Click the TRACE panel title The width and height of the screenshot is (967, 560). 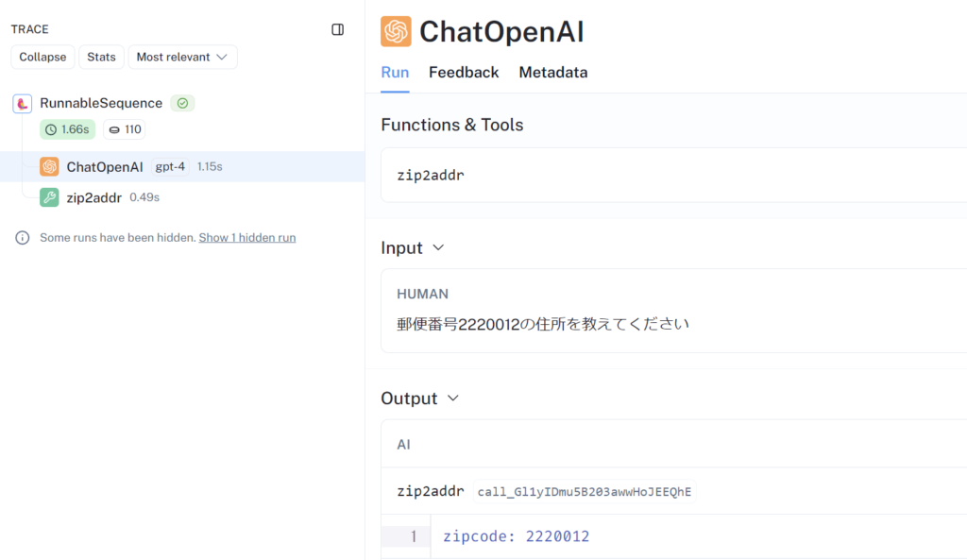tap(29, 29)
